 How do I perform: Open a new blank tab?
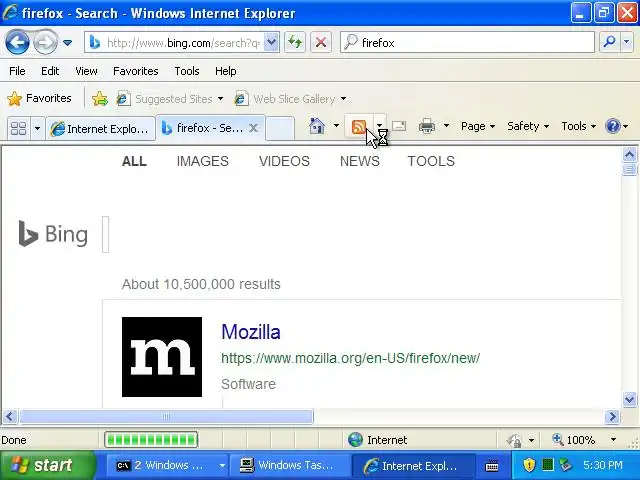coord(280,129)
